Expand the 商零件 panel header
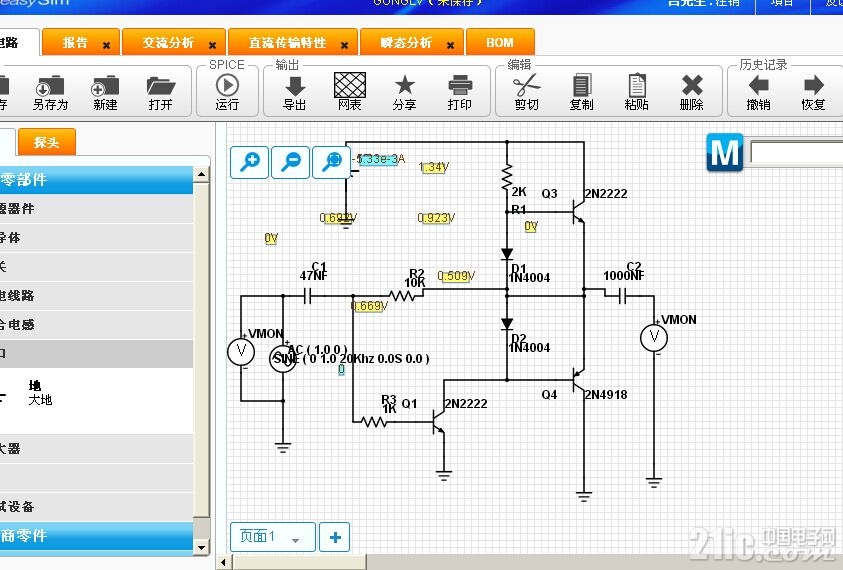 96,536
